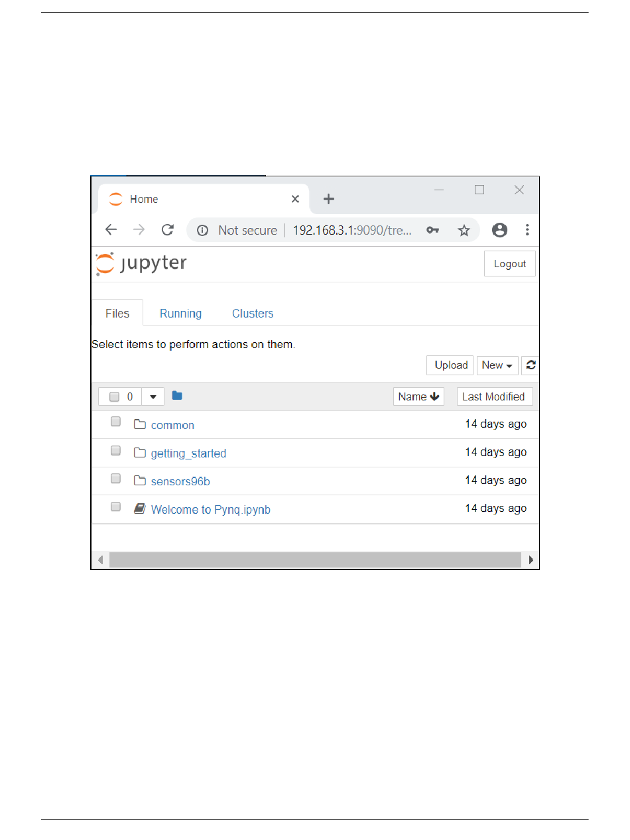Viewport: 630px width, 840px height.
Task: Switch to the Running tab
Action: point(180,314)
